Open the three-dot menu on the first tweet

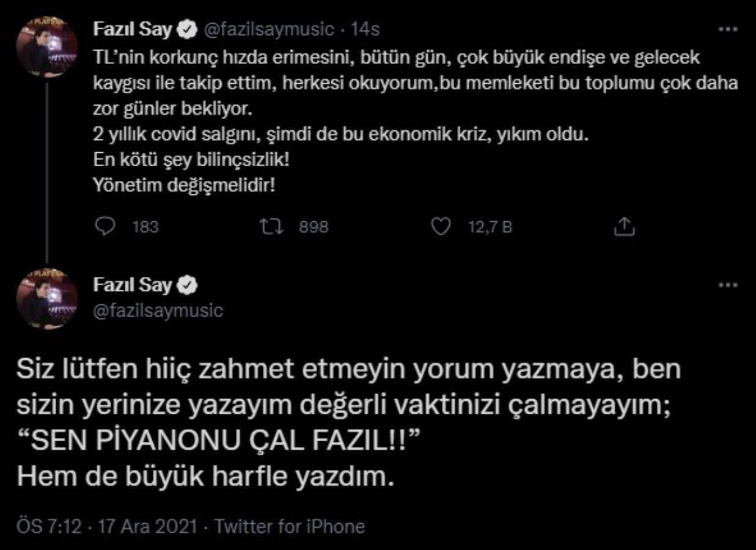[x=728, y=29]
